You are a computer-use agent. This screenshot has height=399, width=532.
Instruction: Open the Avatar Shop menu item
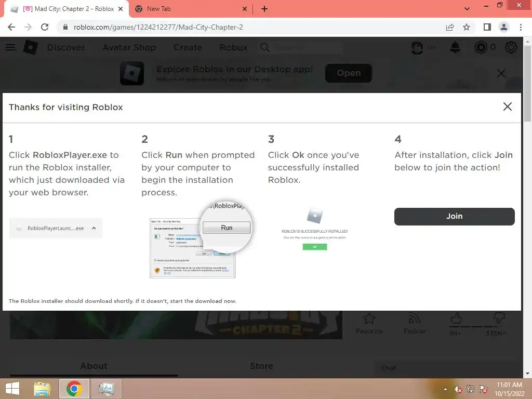[x=129, y=47]
